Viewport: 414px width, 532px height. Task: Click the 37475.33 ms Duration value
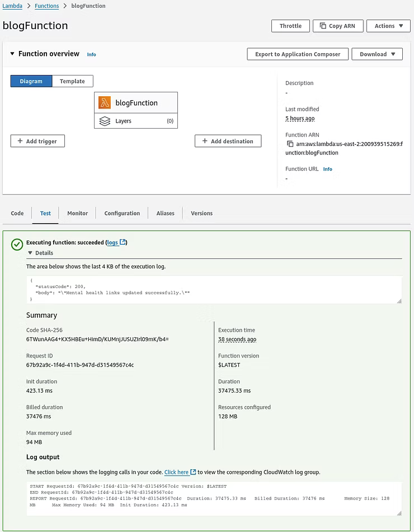pos(234,391)
